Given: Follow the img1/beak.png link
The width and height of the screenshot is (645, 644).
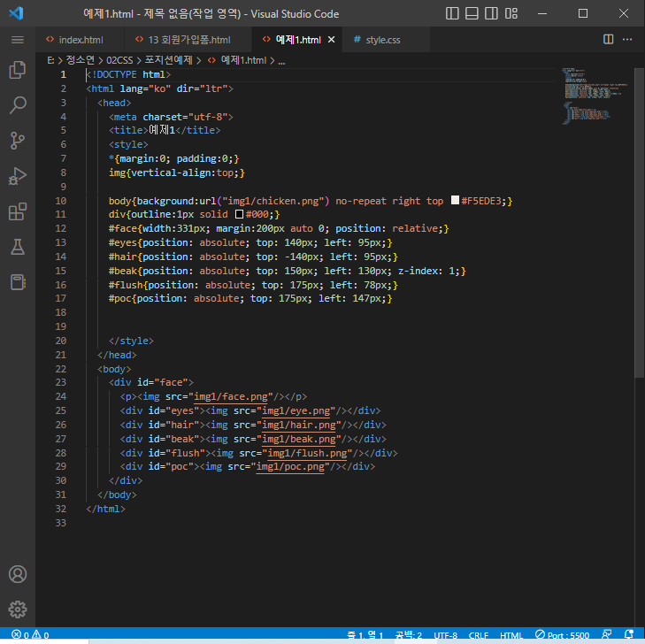Looking at the screenshot, I should tap(299, 439).
